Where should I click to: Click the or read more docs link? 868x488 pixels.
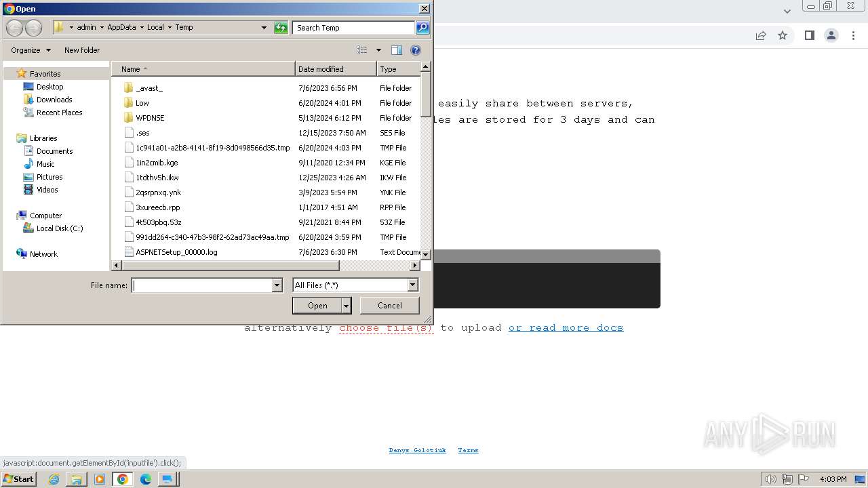click(x=566, y=328)
